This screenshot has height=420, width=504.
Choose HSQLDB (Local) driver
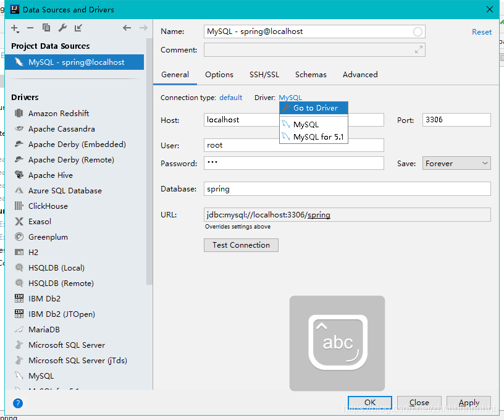pyautogui.click(x=56, y=267)
